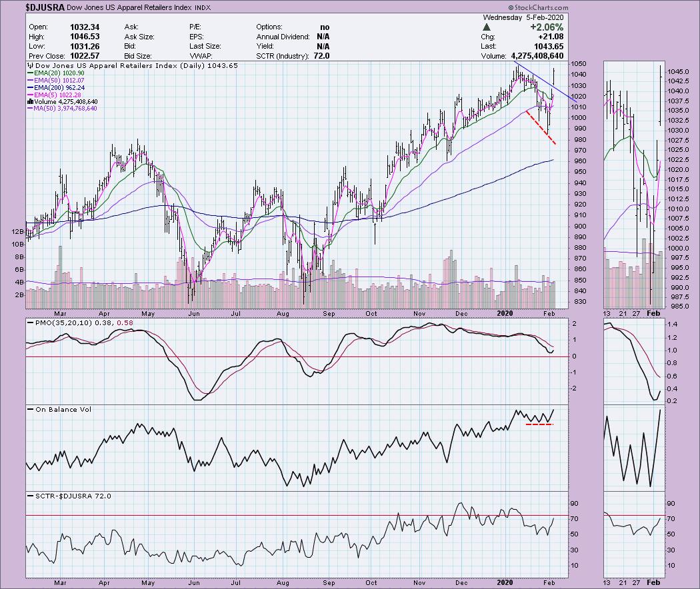Image resolution: width=700 pixels, height=589 pixels.
Task: Click the Options value 'no'
Action: [325, 27]
